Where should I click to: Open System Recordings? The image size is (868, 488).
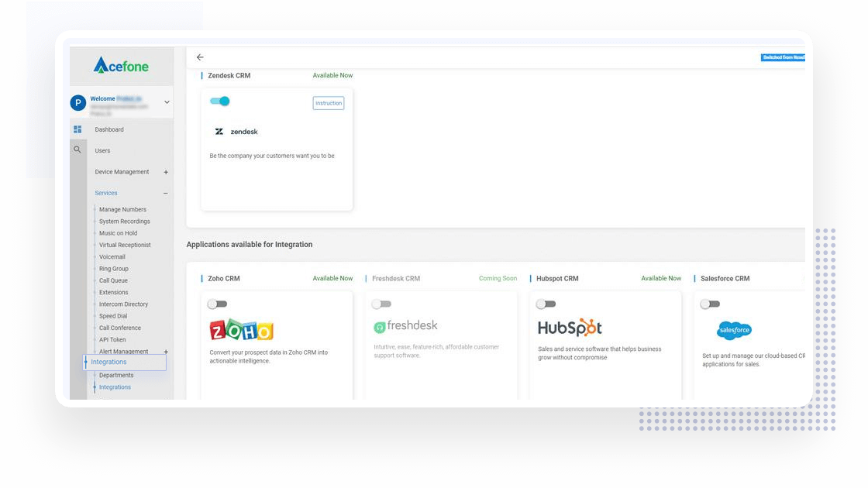click(x=125, y=222)
